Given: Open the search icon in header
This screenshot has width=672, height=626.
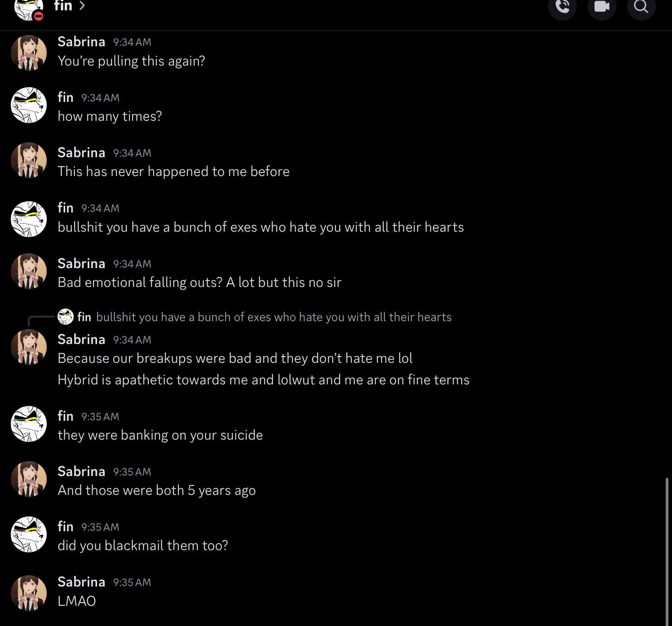Looking at the screenshot, I should tap(641, 7).
